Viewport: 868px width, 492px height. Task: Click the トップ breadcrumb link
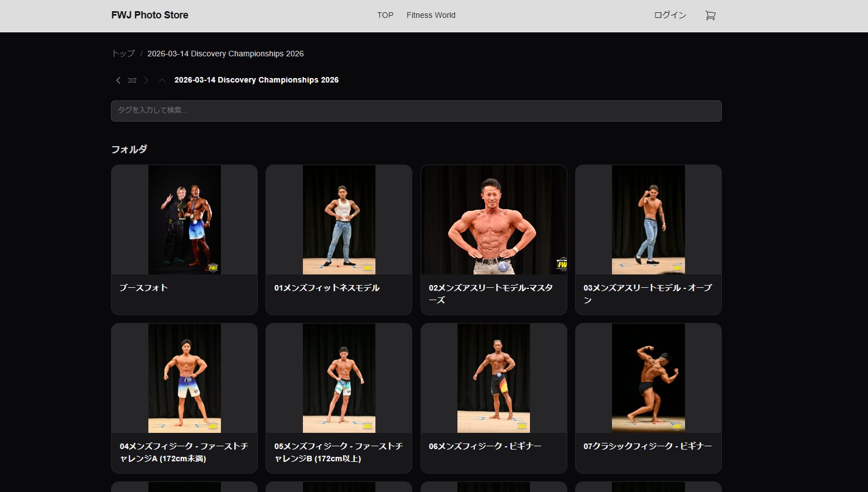pos(123,54)
